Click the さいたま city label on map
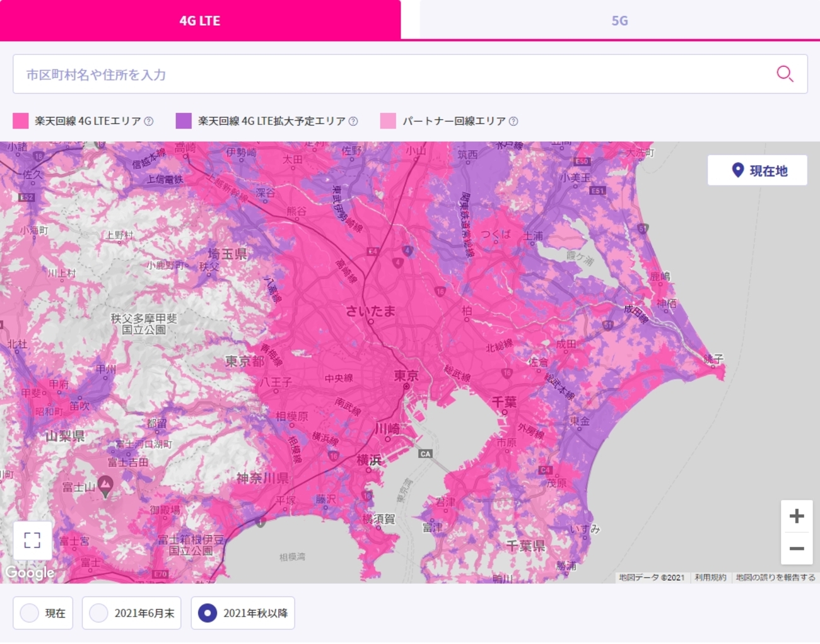The height and width of the screenshot is (644, 820). (371, 310)
